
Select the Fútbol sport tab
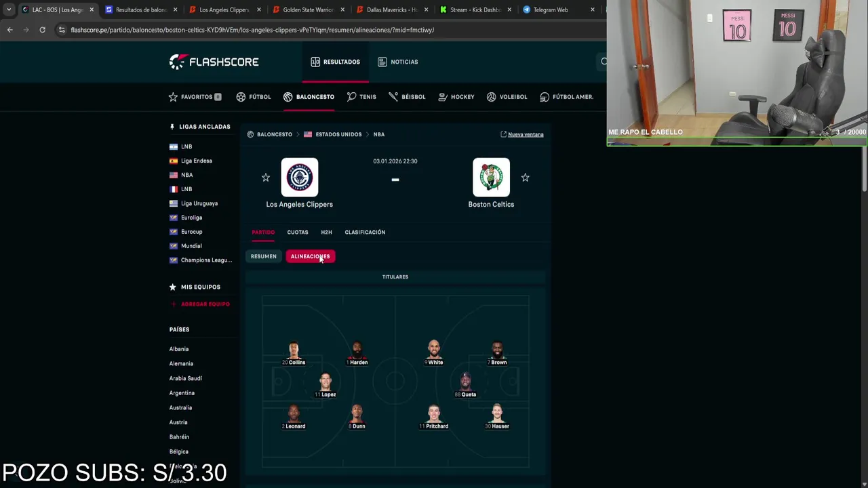click(253, 97)
